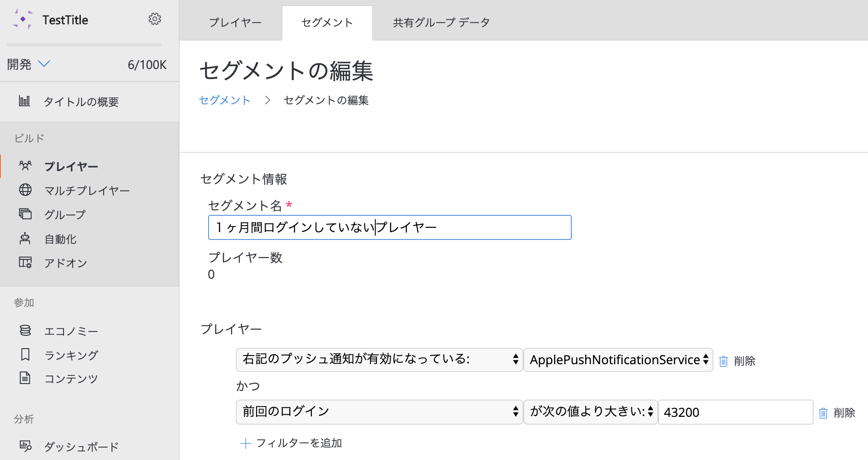This screenshot has height=460, width=868.
Task: Click the タイトルの概要 chart icon
Action: (25, 101)
